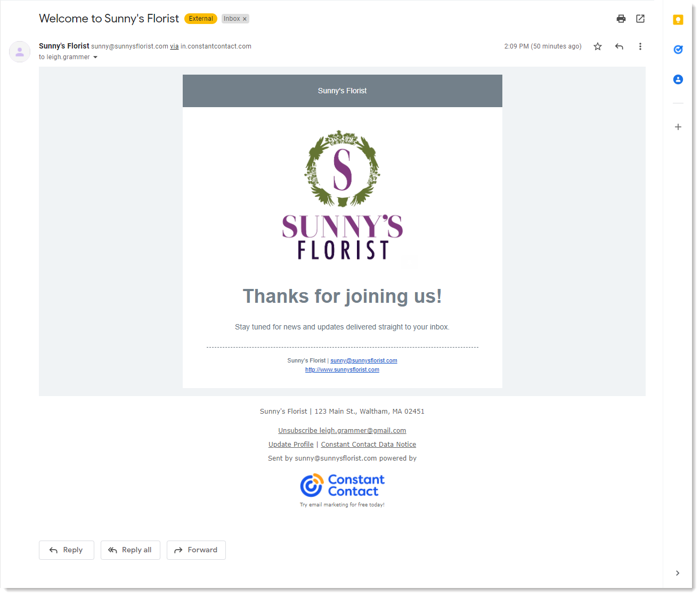Click the External label tag

point(201,19)
